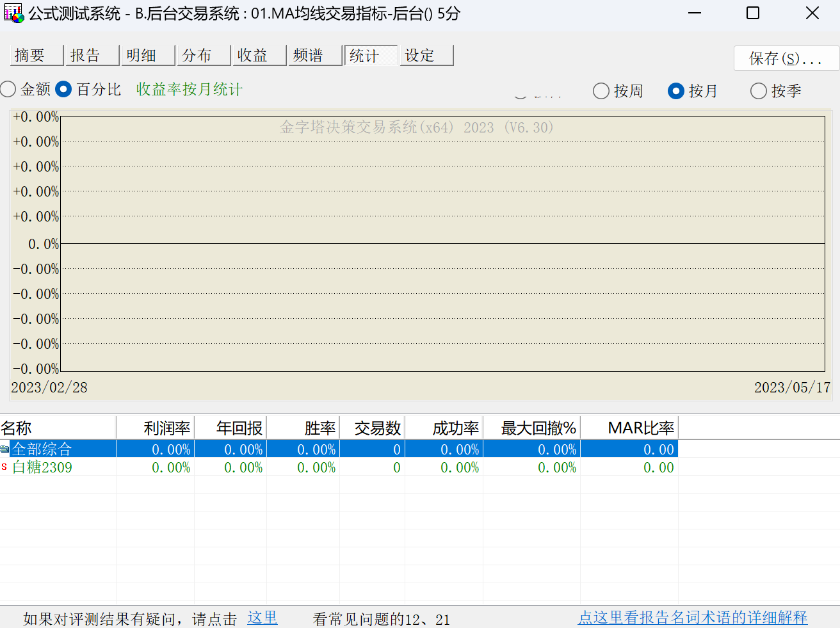Image resolution: width=840 pixels, height=628 pixels.
Task: Go to the 收益 tab
Action: tap(259, 56)
